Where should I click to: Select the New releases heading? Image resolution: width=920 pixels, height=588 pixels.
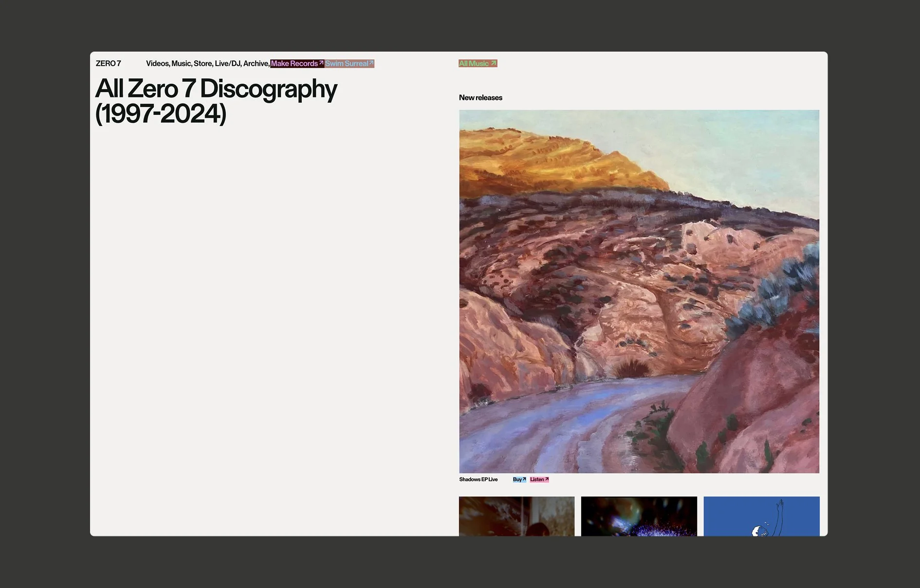click(x=480, y=97)
